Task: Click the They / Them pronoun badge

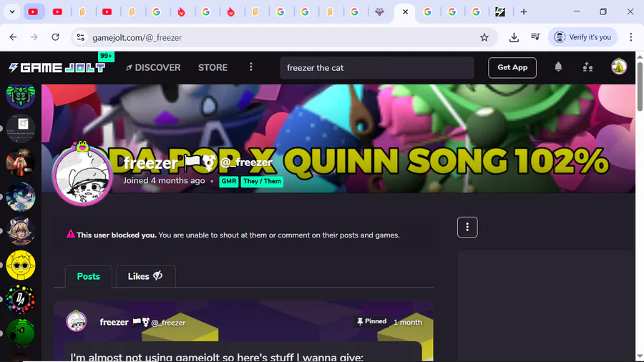Action: click(x=262, y=182)
